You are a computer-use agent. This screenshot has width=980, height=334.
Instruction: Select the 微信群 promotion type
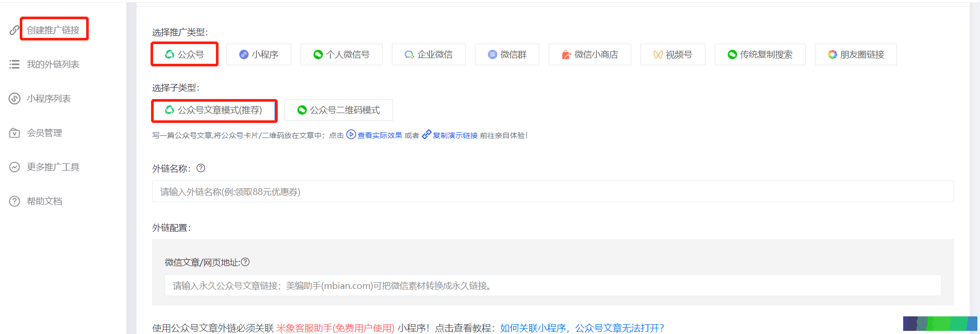507,54
